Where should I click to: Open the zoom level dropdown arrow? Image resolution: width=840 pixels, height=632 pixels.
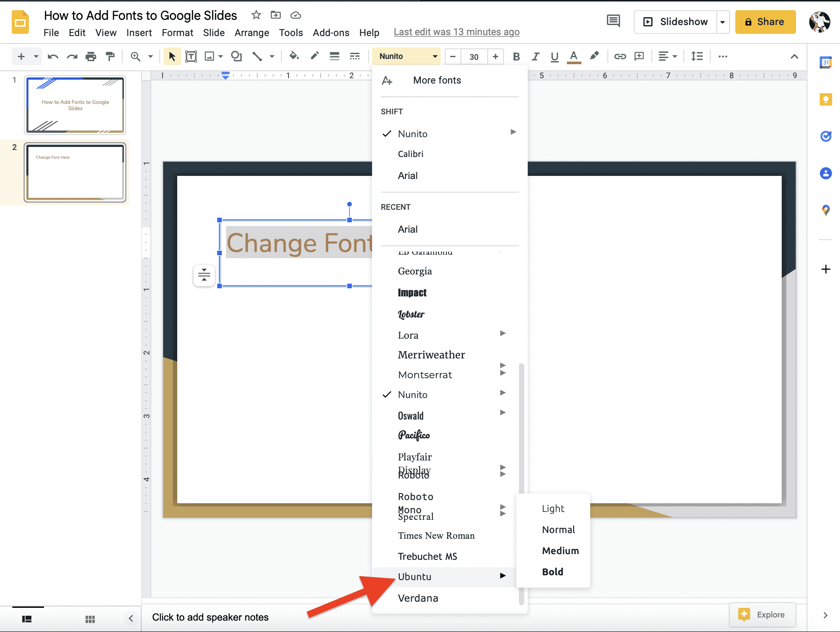click(x=150, y=56)
